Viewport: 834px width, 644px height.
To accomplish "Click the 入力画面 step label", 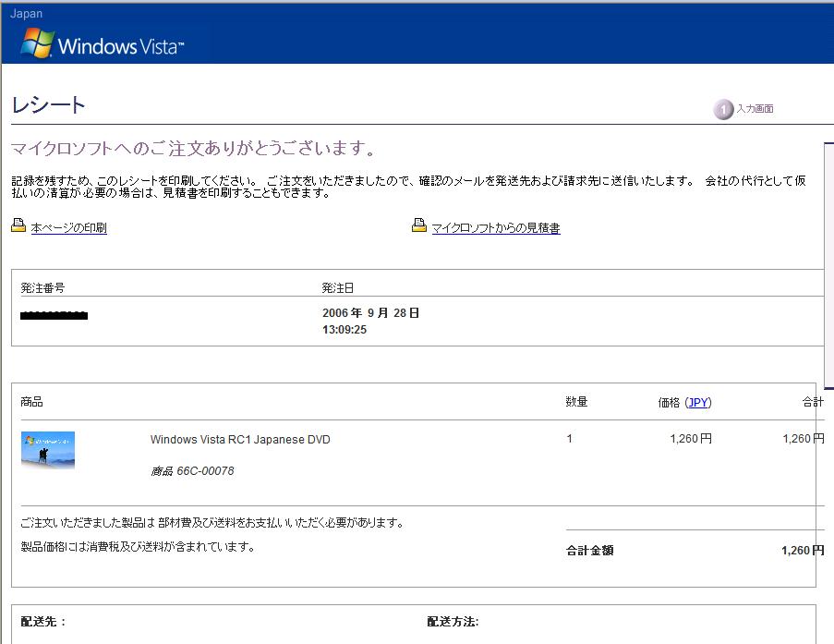I will coord(755,109).
